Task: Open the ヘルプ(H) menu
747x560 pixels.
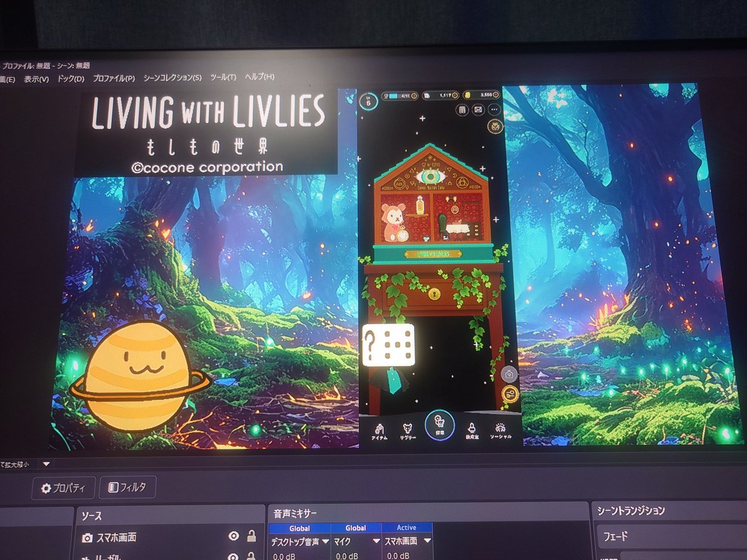Action: point(260,77)
